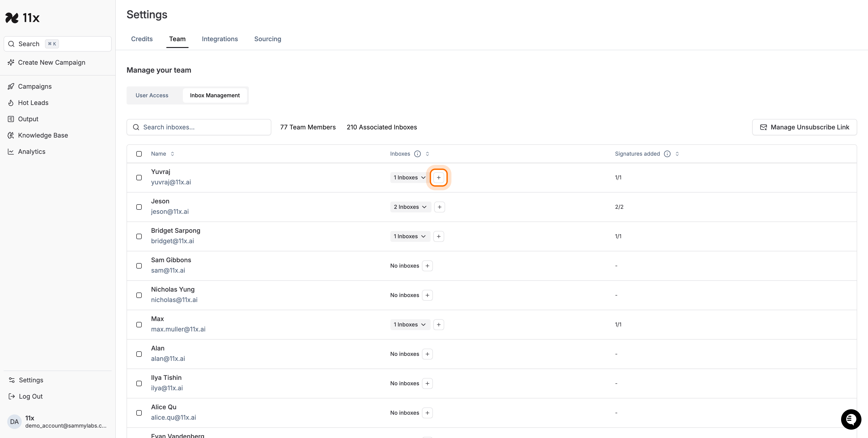
Task: Open Knowledge Base from sidebar
Action: [43, 135]
